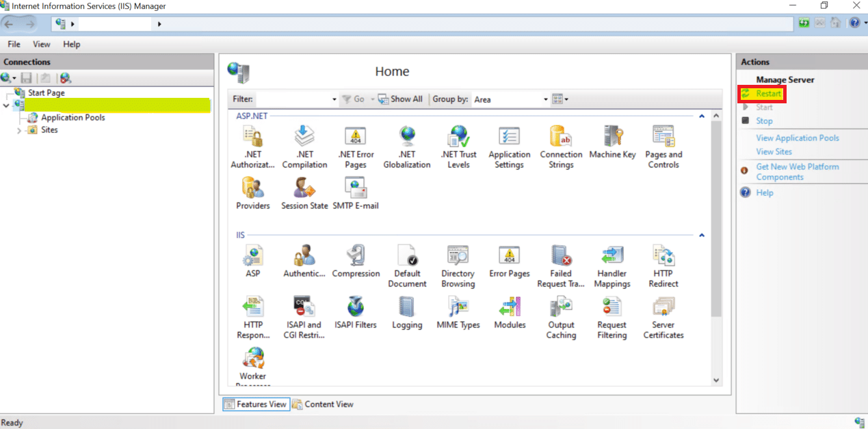Screen dimensions: 868x429
Task: Open the IIS Error Pages feature
Action: coord(510,261)
